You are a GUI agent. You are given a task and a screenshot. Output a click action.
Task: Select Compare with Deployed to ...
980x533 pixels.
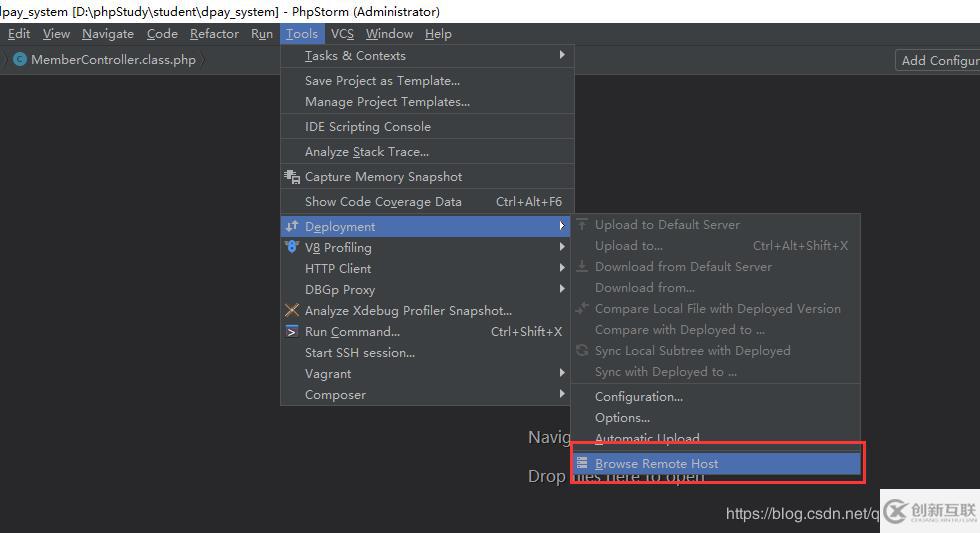pyautogui.click(x=716, y=330)
